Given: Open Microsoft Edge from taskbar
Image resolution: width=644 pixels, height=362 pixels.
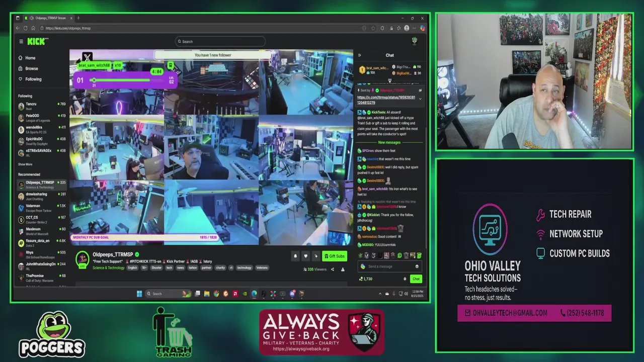Looking at the screenshot, I should point(254,294).
